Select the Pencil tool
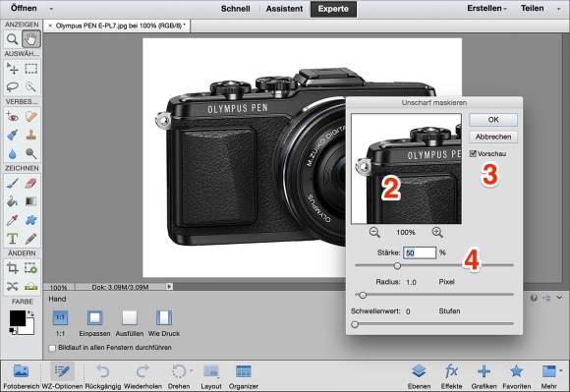The width and height of the screenshot is (570, 392). (x=31, y=239)
